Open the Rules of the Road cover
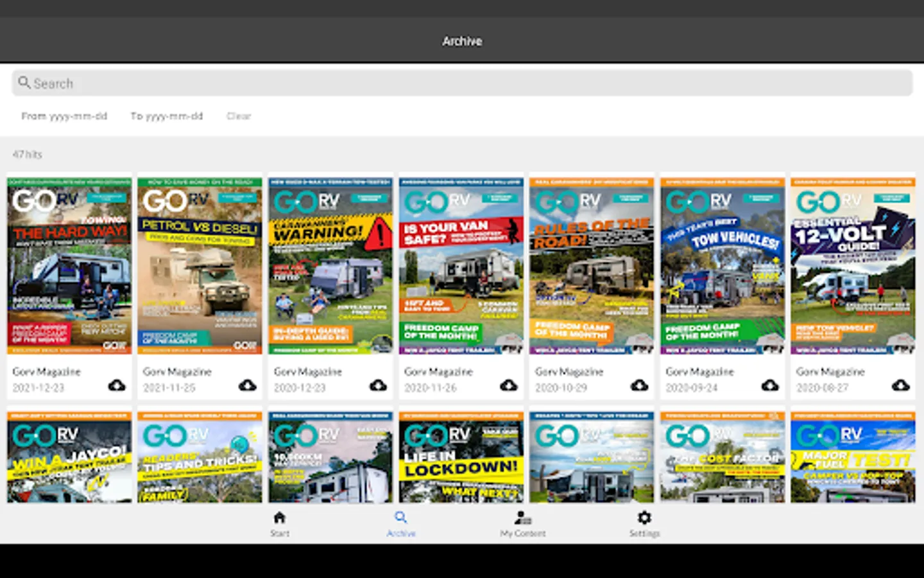 tap(592, 266)
